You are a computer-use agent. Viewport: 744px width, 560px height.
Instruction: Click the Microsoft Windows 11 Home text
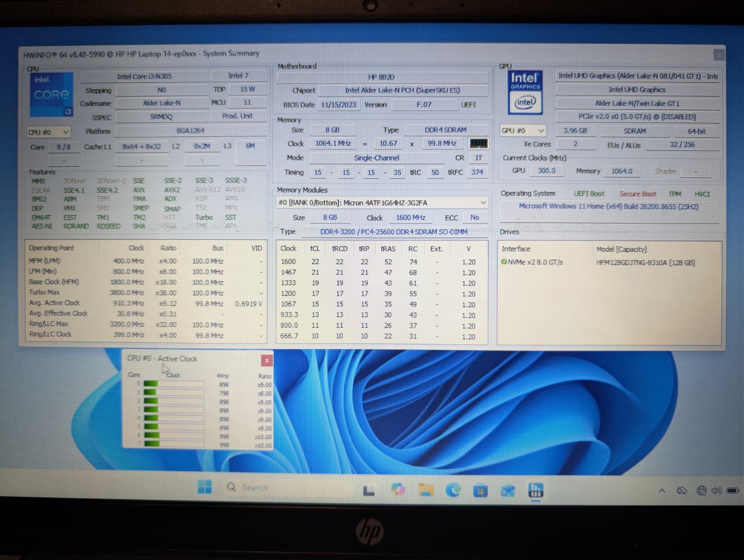coord(608,207)
